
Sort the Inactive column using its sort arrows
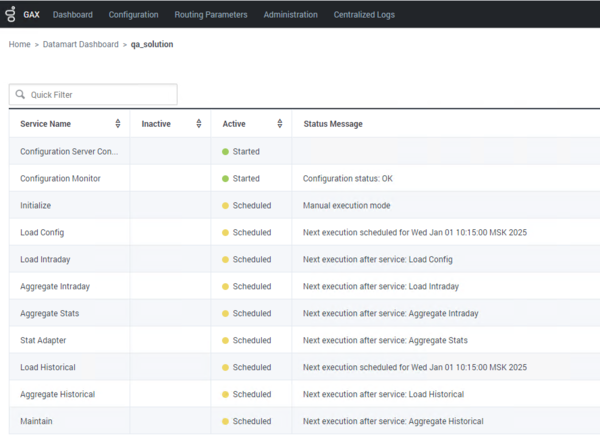click(x=199, y=123)
